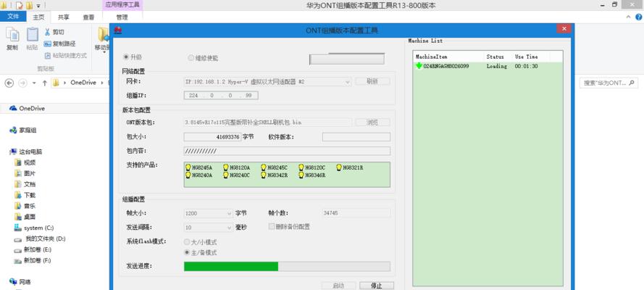644x290 pixels.
Task: Click the ONT版本包 file path field
Action: [x=268, y=122]
